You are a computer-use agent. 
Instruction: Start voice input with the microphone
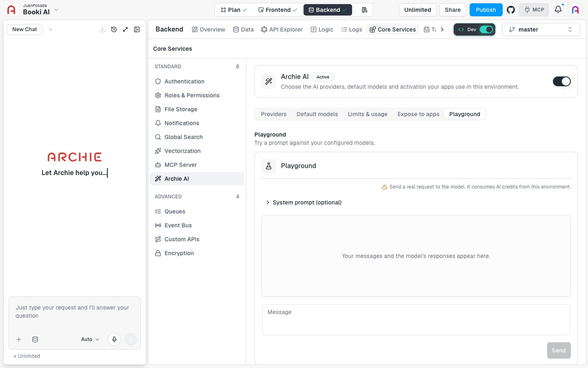(114, 339)
